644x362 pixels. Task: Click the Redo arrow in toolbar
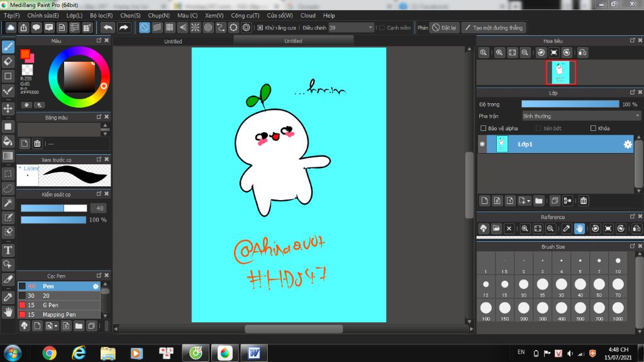point(124,28)
